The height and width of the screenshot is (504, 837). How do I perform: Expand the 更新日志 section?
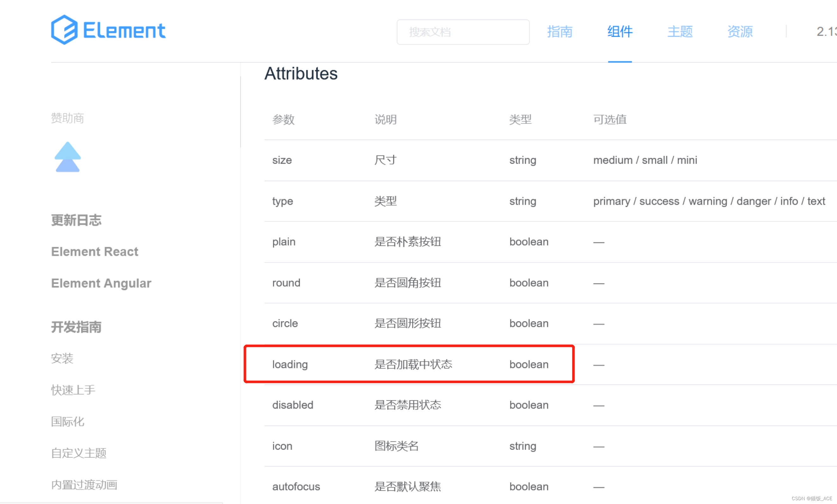(x=76, y=220)
